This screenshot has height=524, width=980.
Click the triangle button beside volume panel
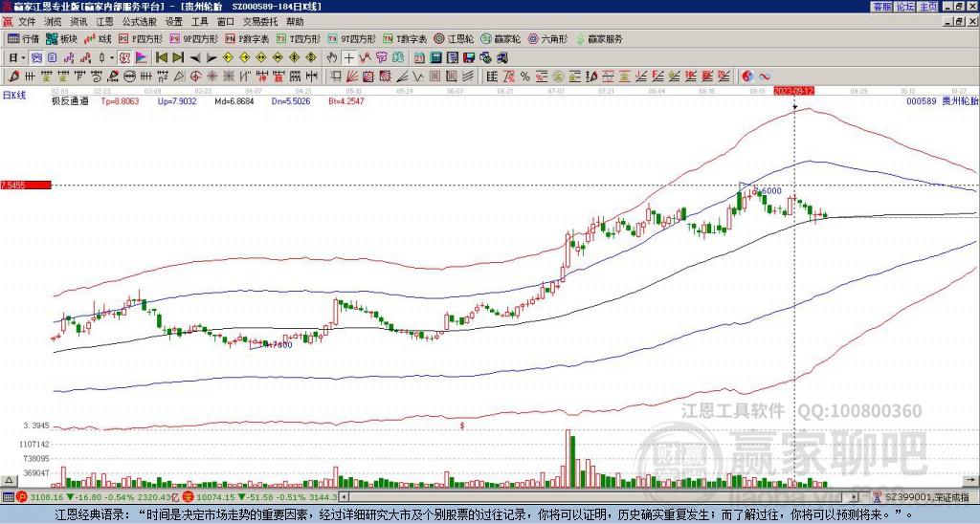coord(9,480)
